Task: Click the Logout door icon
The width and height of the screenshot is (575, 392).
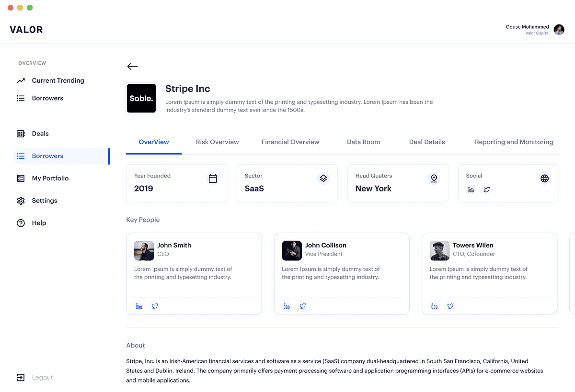Action: 21,377
